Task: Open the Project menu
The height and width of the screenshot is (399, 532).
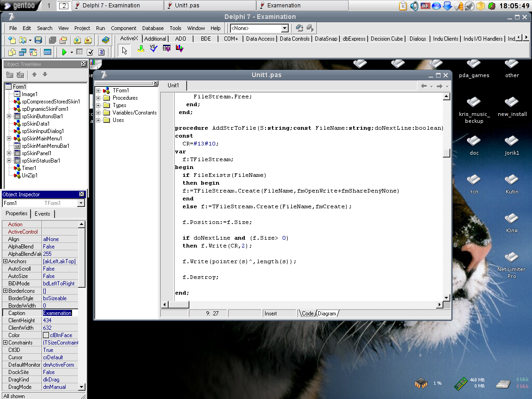Action: tap(82, 28)
